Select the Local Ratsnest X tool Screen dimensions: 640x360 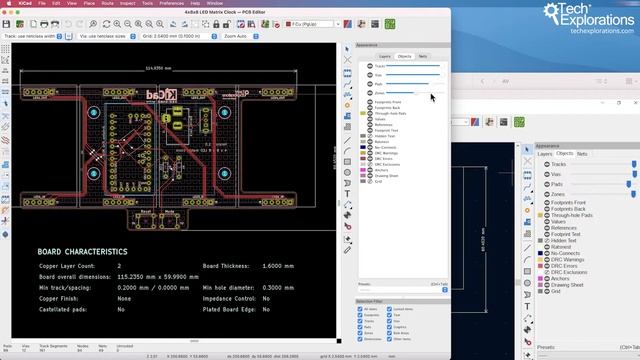coord(347,60)
